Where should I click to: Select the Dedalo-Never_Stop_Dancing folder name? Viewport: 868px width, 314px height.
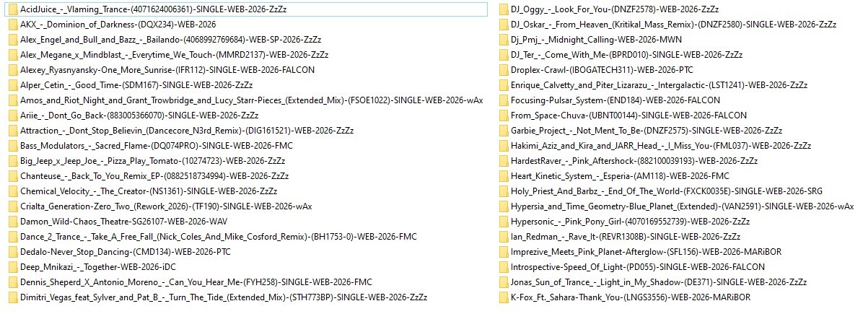tap(126, 252)
